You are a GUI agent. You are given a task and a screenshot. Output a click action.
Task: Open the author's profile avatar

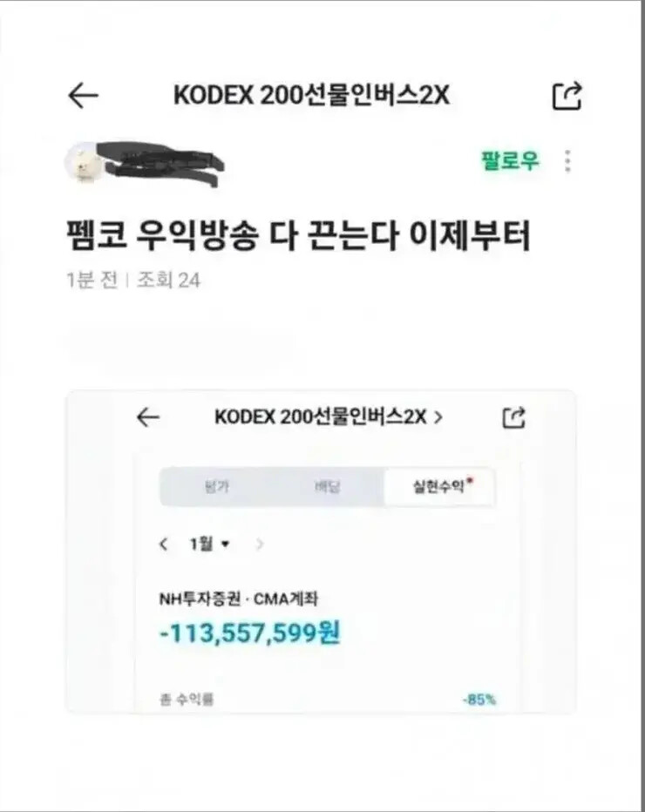coord(83,163)
